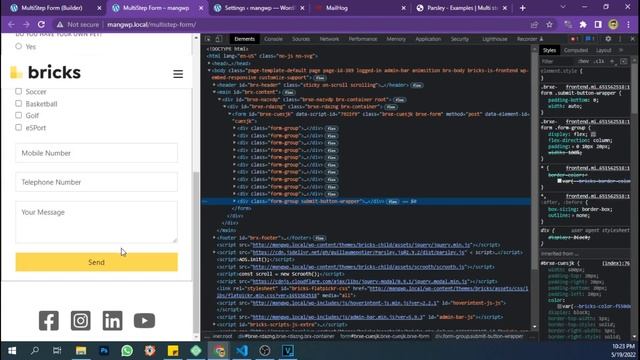Activate the DevTools element inspector icon
Screen dimensions: 640x360
click(x=208, y=39)
